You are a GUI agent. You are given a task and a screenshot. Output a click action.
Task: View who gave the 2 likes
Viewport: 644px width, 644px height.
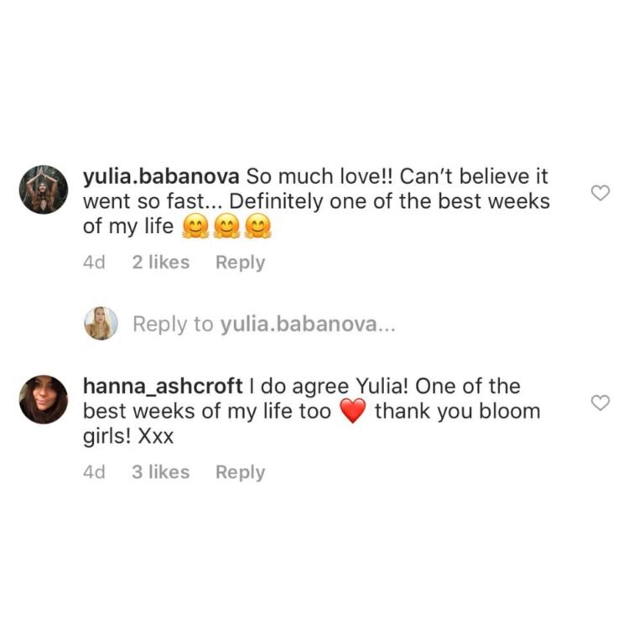click(161, 262)
